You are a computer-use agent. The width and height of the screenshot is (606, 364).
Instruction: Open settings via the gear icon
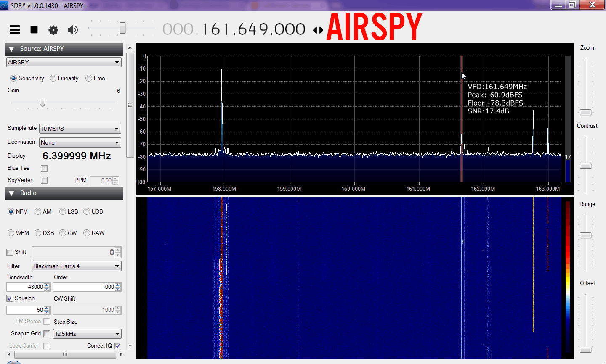53,30
